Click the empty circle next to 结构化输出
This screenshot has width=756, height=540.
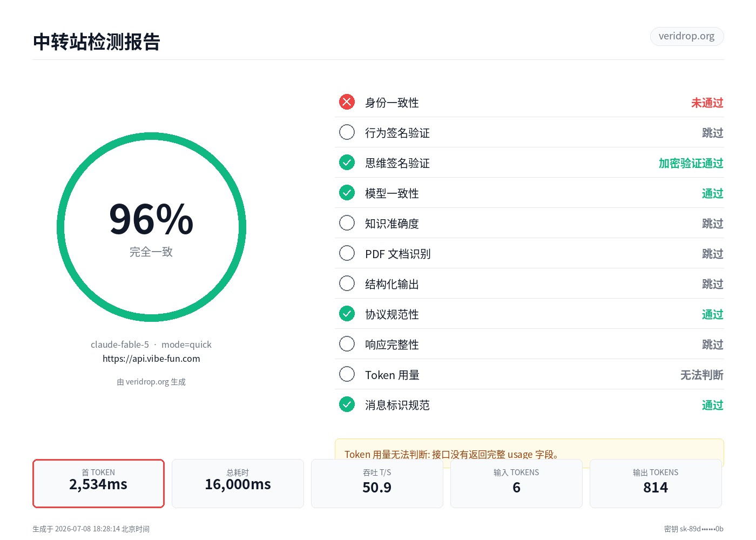347,283
